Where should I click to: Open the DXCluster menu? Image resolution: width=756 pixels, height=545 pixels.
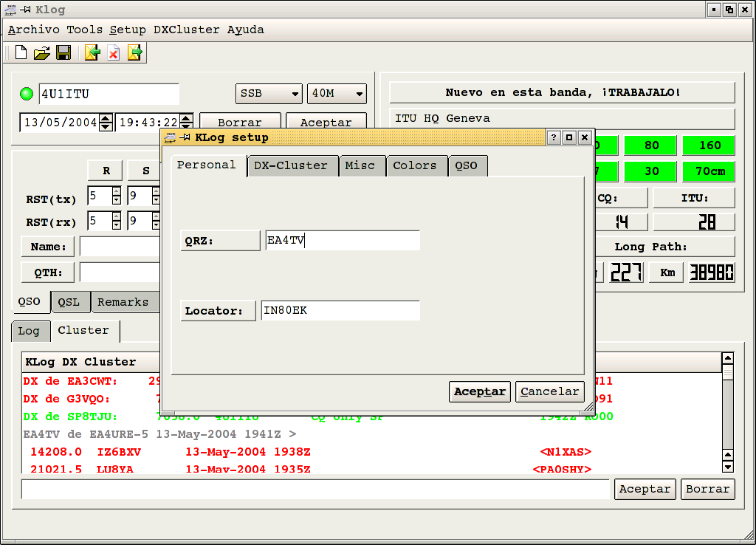[186, 30]
